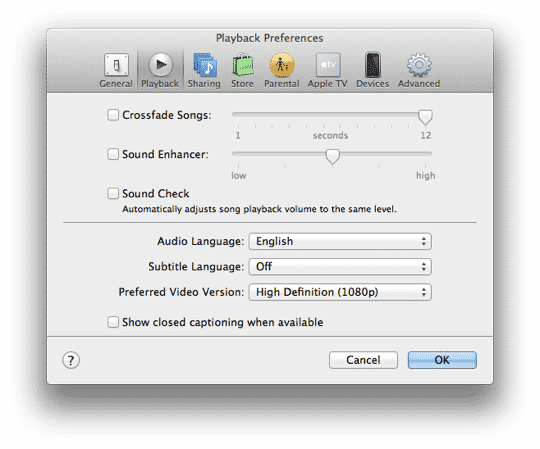Open the Apple TV preferences icon
540x449 pixels.
coord(328,65)
